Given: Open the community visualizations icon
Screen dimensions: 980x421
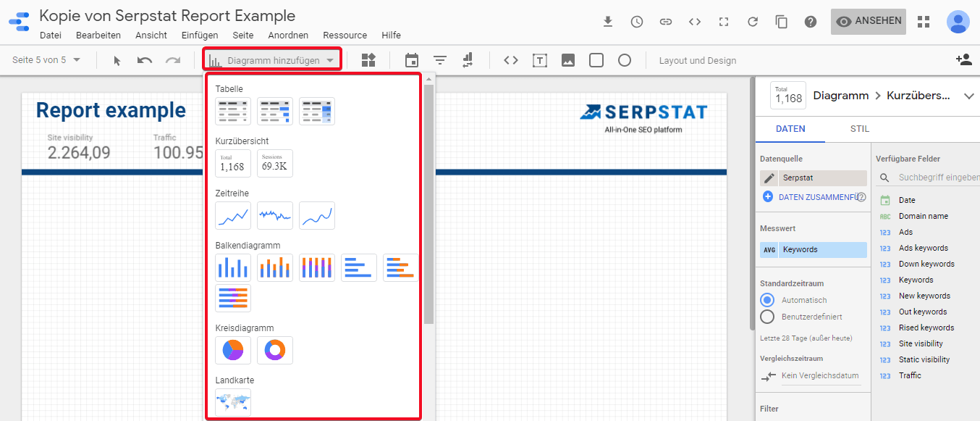Looking at the screenshot, I should pos(368,60).
